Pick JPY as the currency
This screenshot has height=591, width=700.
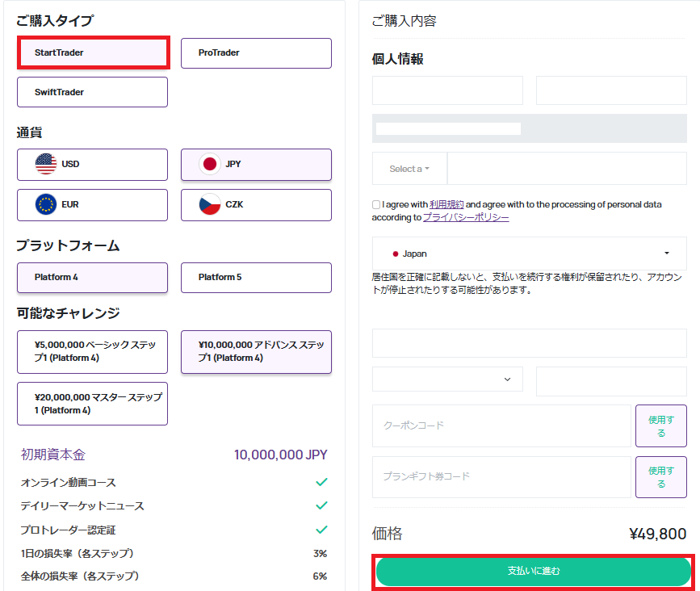click(x=256, y=165)
